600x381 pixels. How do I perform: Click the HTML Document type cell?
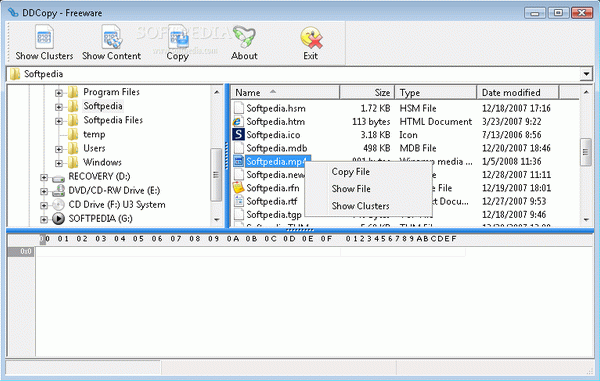click(435, 122)
